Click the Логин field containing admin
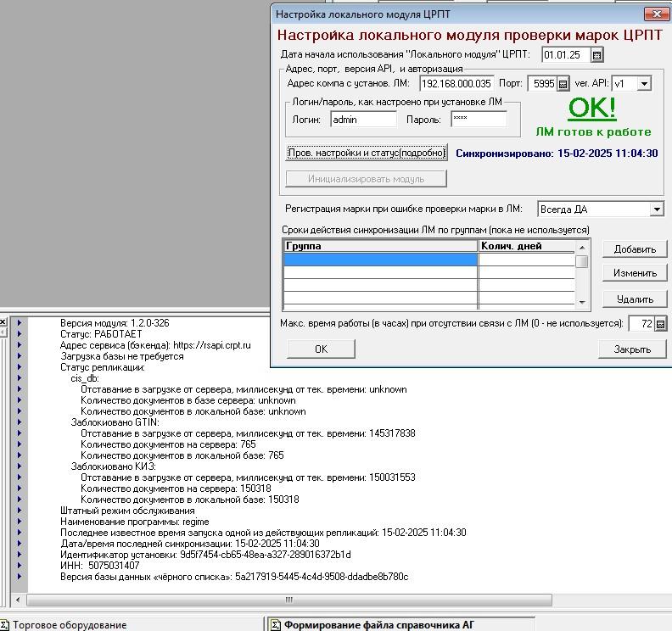Viewport: 672px width, 631px height. tap(361, 120)
